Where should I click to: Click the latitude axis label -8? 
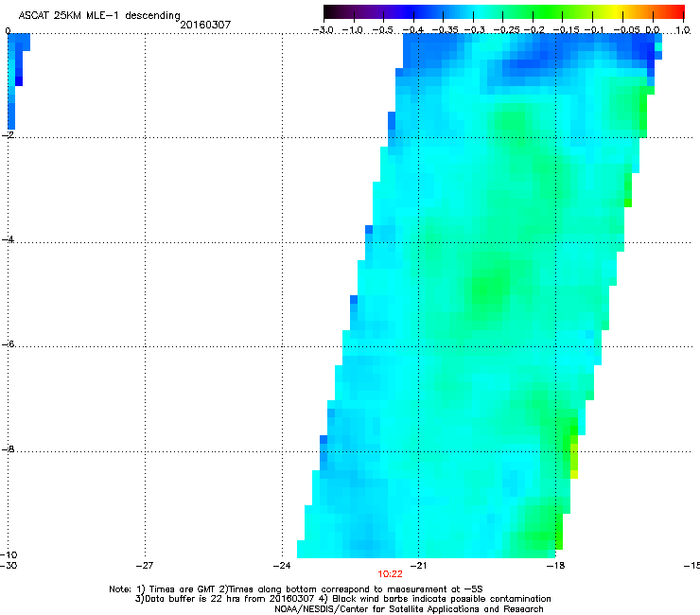(x=8, y=449)
